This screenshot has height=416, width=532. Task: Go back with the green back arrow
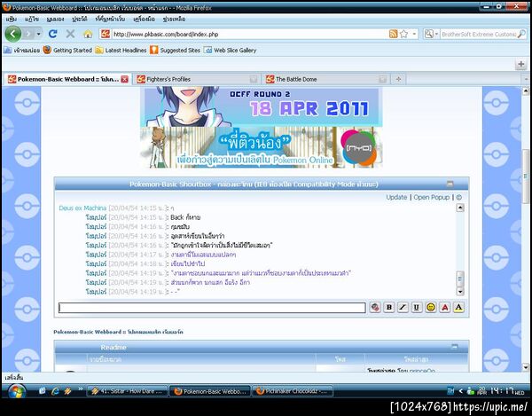[x=13, y=34]
